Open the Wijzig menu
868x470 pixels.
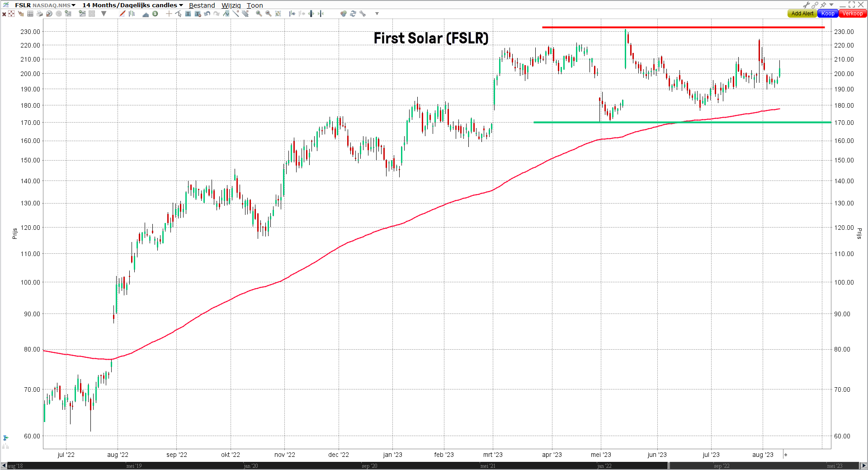231,5
